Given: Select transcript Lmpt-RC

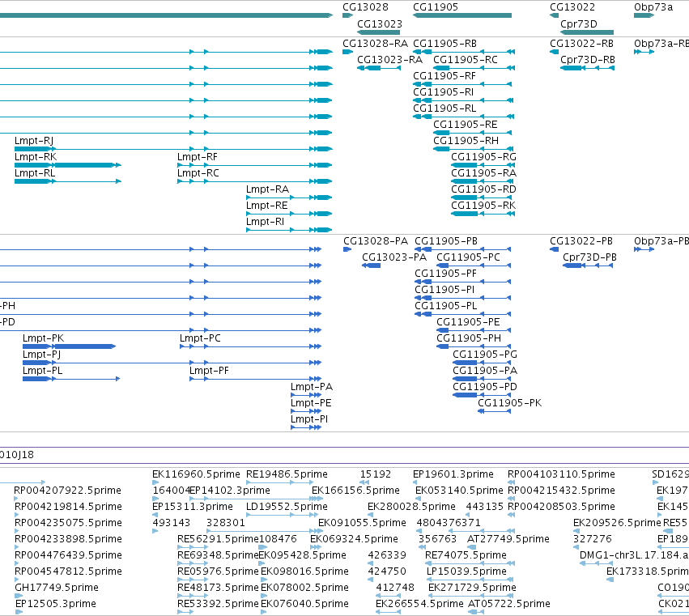Looking at the screenshot, I should 198,173.
